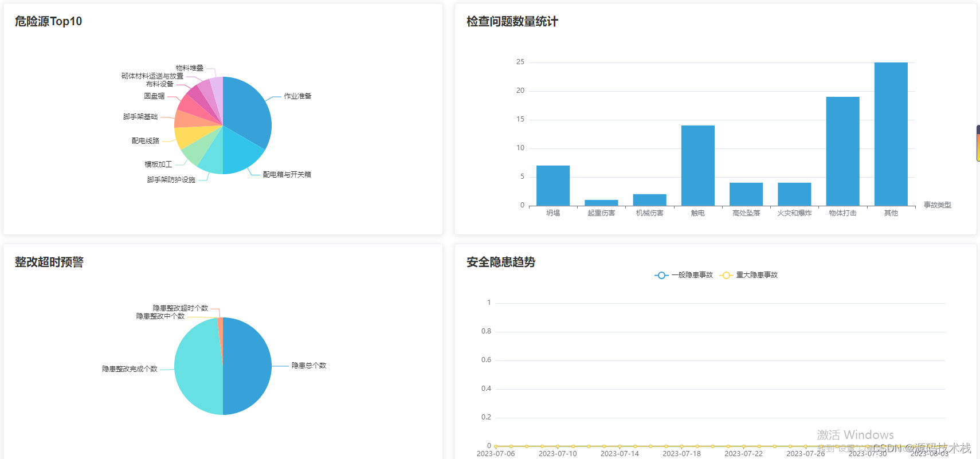The height and width of the screenshot is (459, 980).
Task: Click the 25 value on bar chart axis
Action: [520, 62]
